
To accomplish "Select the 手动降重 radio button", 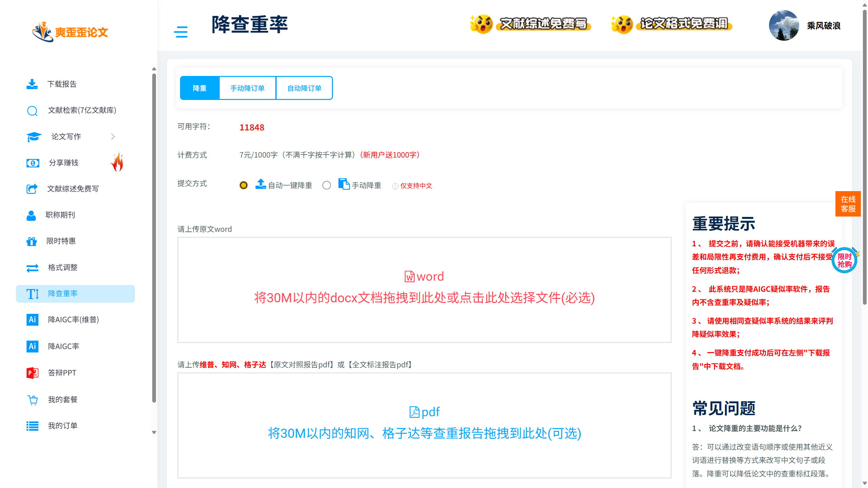I will pos(327,185).
